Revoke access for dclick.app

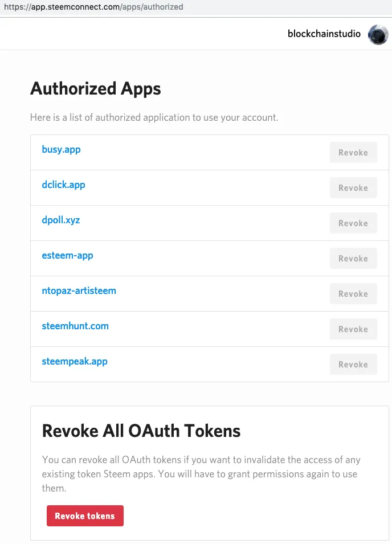[353, 187]
